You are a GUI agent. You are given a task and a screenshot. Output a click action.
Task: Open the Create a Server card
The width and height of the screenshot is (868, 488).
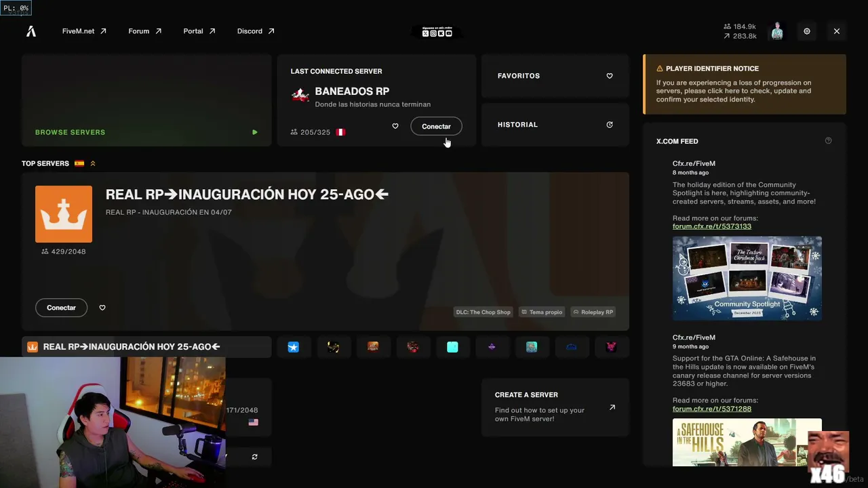(x=555, y=407)
